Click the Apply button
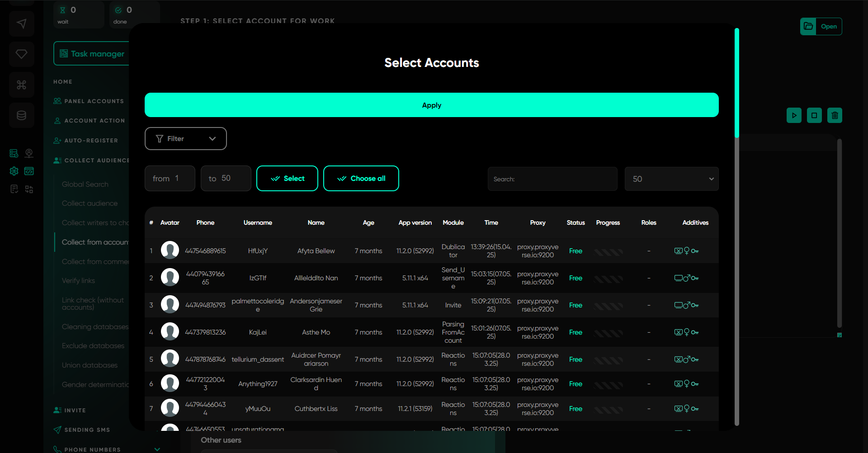This screenshot has height=453, width=868. click(431, 105)
